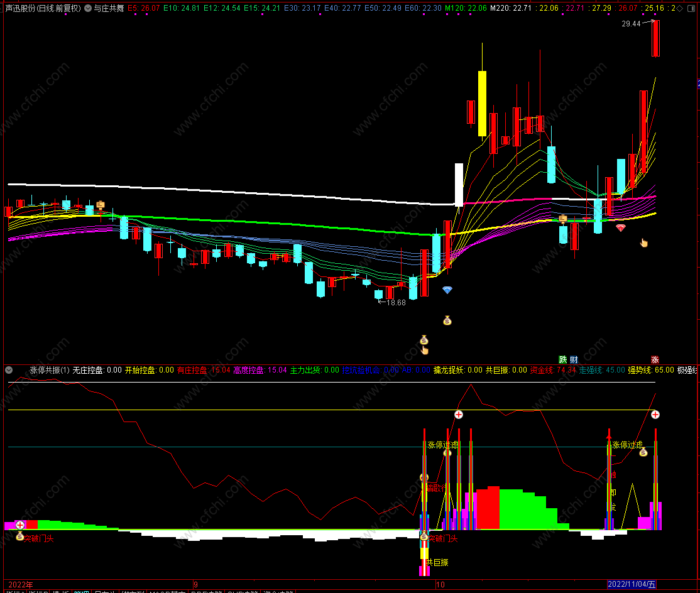Click the stock title 声迅股份(日线.前复权)
This screenshot has height=593, width=700.
(43, 8)
